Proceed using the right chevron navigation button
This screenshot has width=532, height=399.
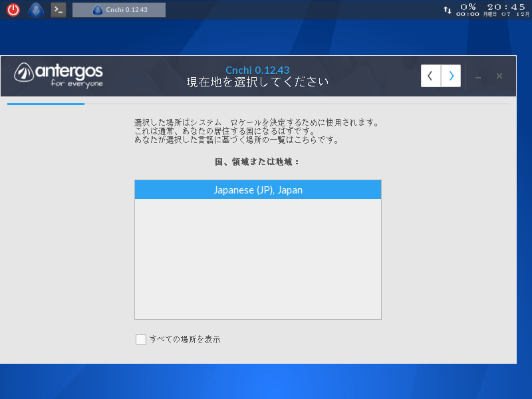pyautogui.click(x=450, y=76)
